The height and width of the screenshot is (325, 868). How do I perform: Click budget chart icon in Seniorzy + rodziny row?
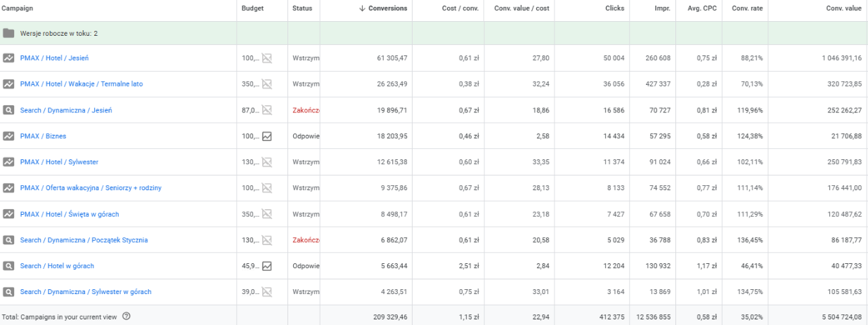[267, 188]
